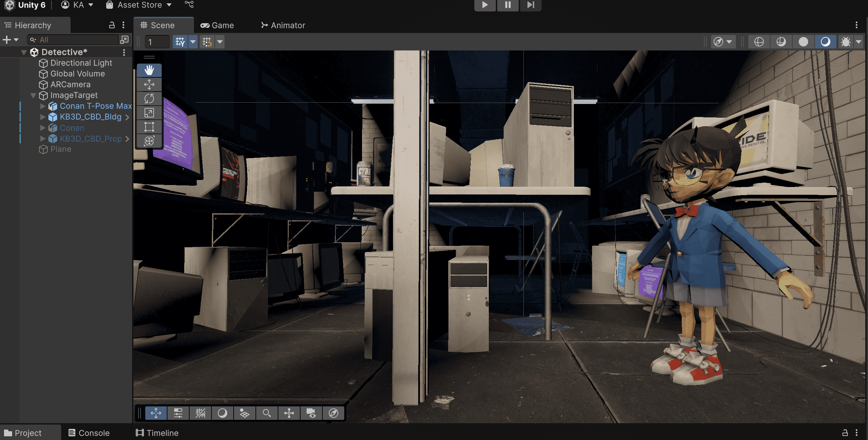Pause the editor playback
Image resolution: width=868 pixels, height=440 pixels.
[x=508, y=5]
